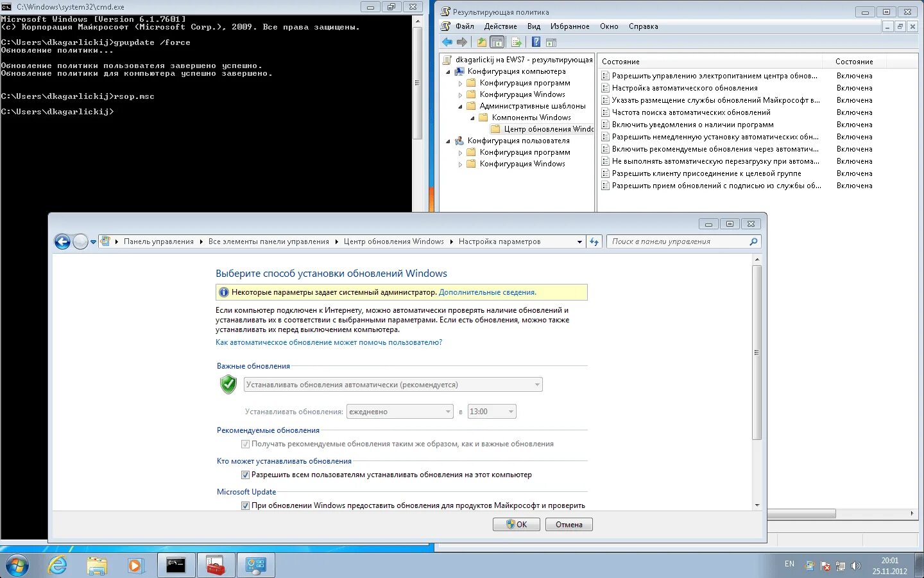Screen dimensions: 924x578
Task: Click the Панель управления breadcrumb
Action: [158, 241]
